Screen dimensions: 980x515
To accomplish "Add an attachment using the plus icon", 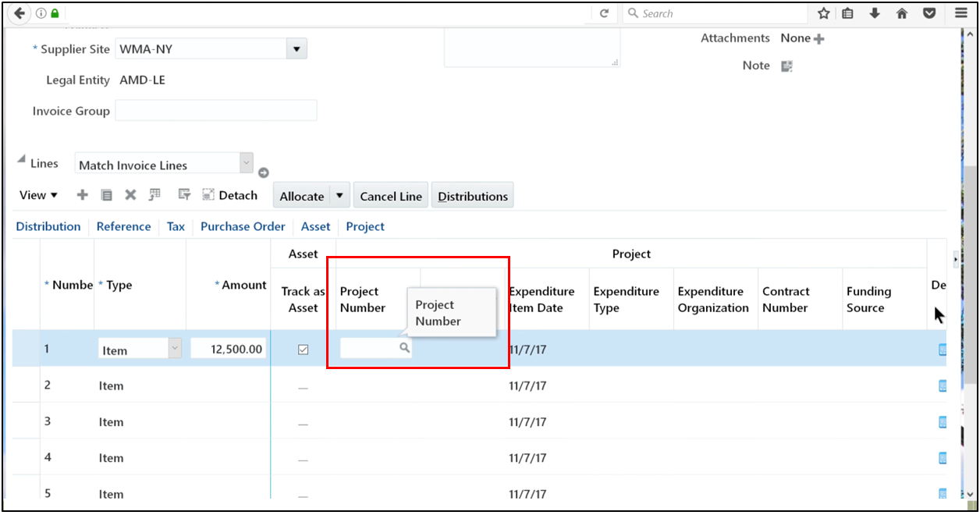I will pyautogui.click(x=818, y=39).
